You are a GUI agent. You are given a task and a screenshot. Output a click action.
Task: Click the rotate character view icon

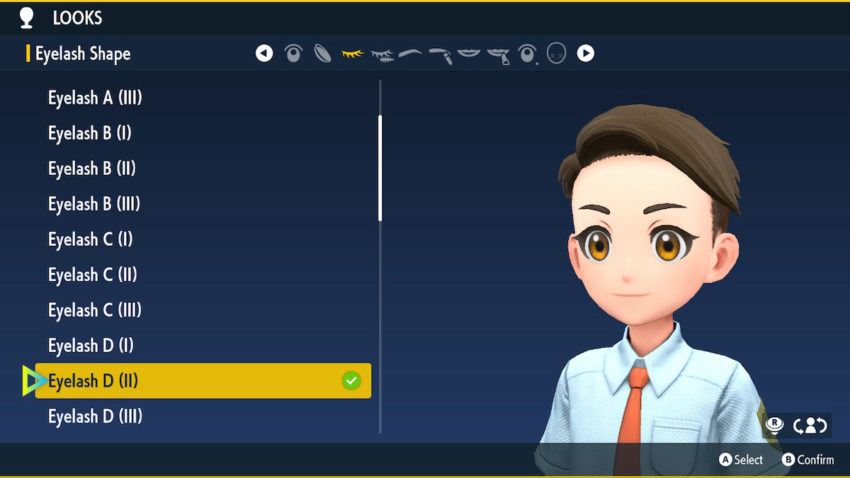810,425
